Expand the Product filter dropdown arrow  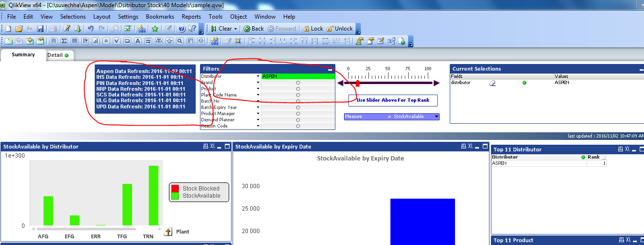pyautogui.click(x=258, y=89)
